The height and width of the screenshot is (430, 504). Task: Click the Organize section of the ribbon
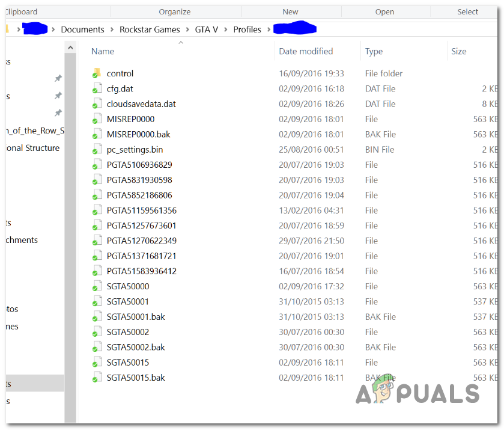(x=174, y=11)
